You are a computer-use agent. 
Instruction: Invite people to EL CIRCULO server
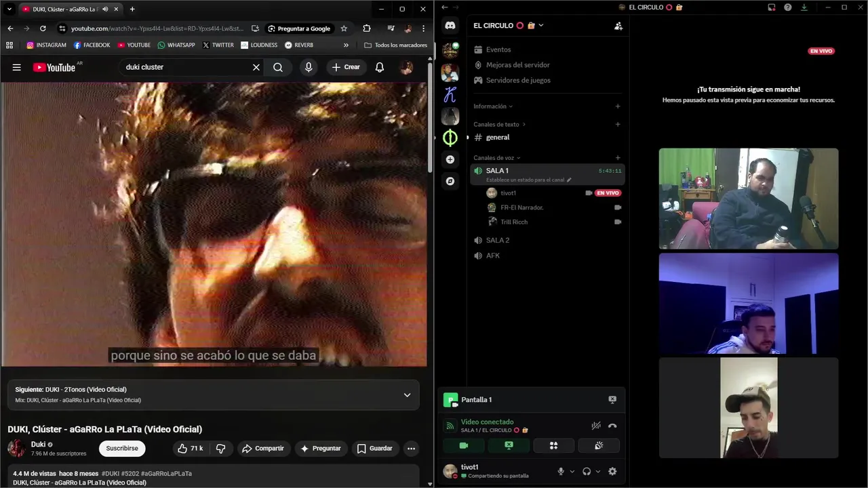point(618,26)
